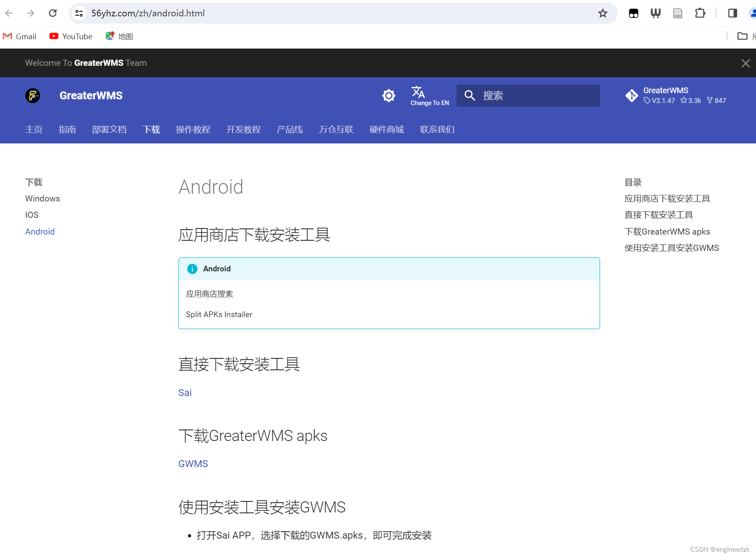Image resolution: width=756 pixels, height=557 pixels.
Task: Open site information icon in address bar
Action: [79, 13]
